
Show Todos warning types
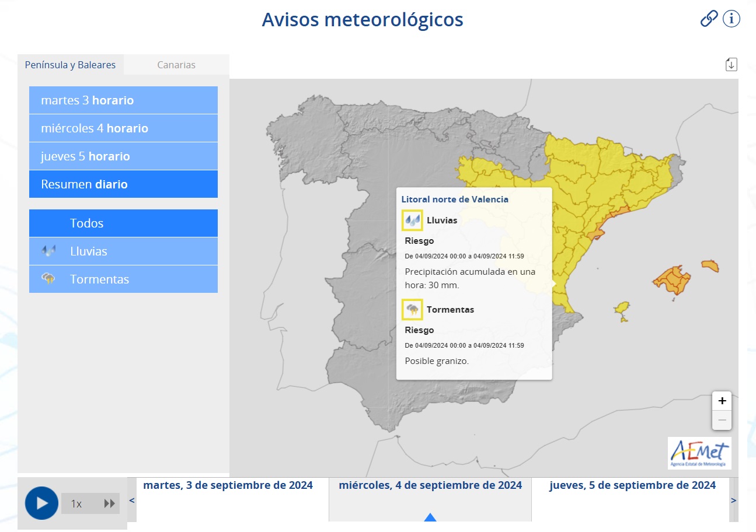(123, 223)
